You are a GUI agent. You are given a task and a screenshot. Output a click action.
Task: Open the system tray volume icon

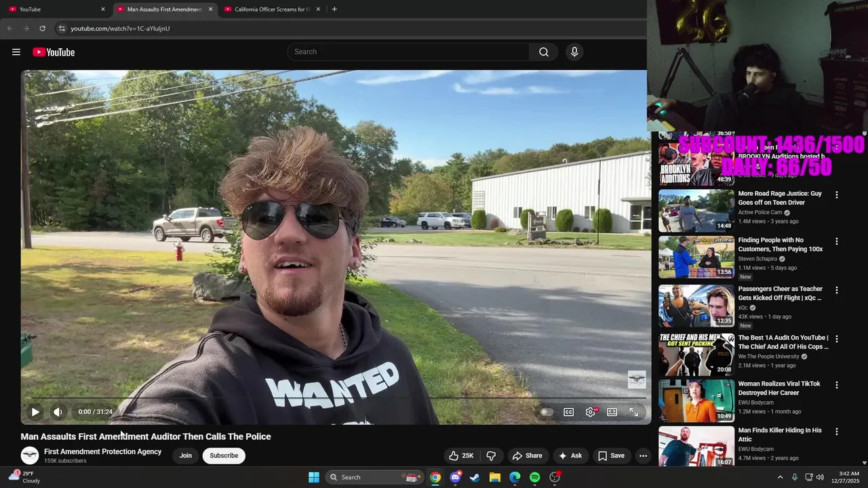820,477
